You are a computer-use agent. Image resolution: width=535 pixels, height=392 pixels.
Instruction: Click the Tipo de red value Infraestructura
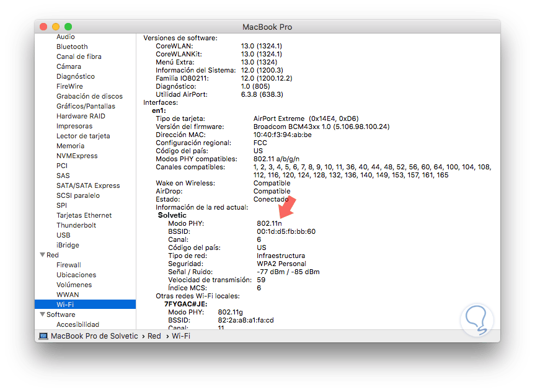pos(281,256)
